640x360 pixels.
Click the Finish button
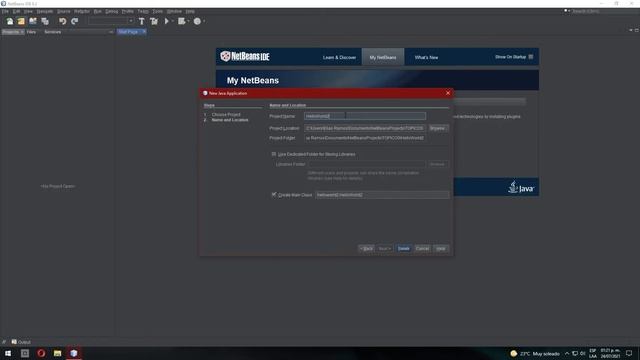(404, 249)
